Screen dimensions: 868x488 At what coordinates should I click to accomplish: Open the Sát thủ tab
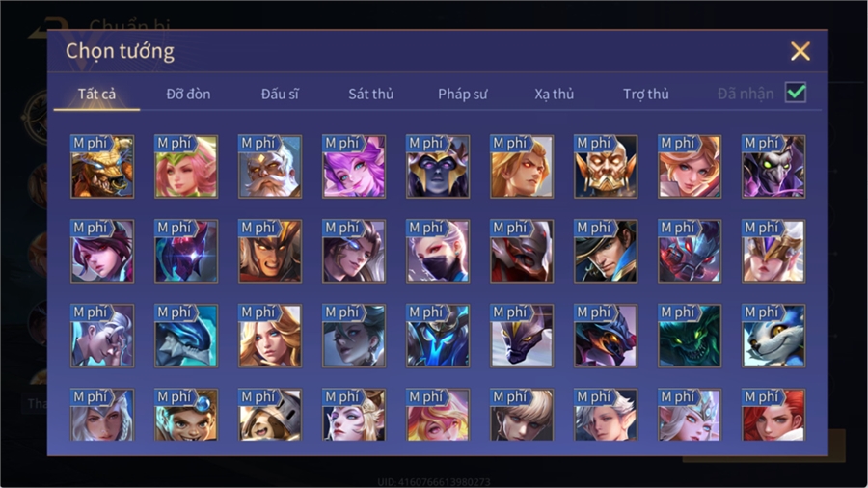pyautogui.click(x=371, y=95)
